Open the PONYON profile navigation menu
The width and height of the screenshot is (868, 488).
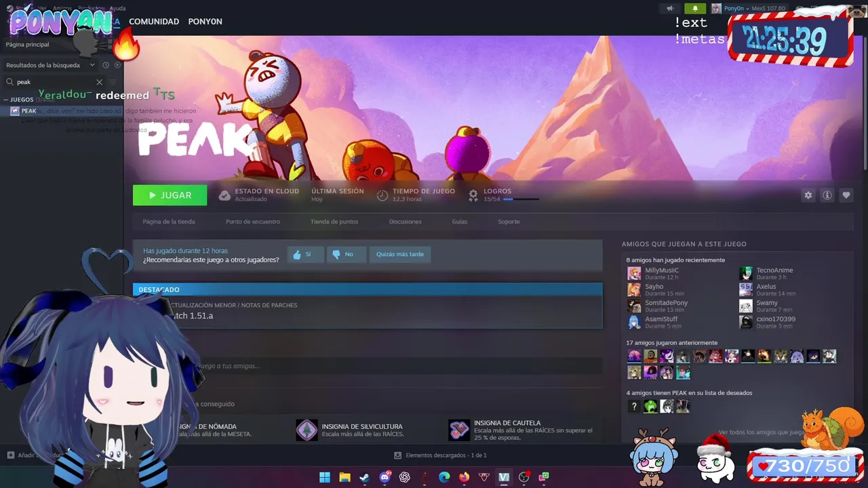[205, 22]
